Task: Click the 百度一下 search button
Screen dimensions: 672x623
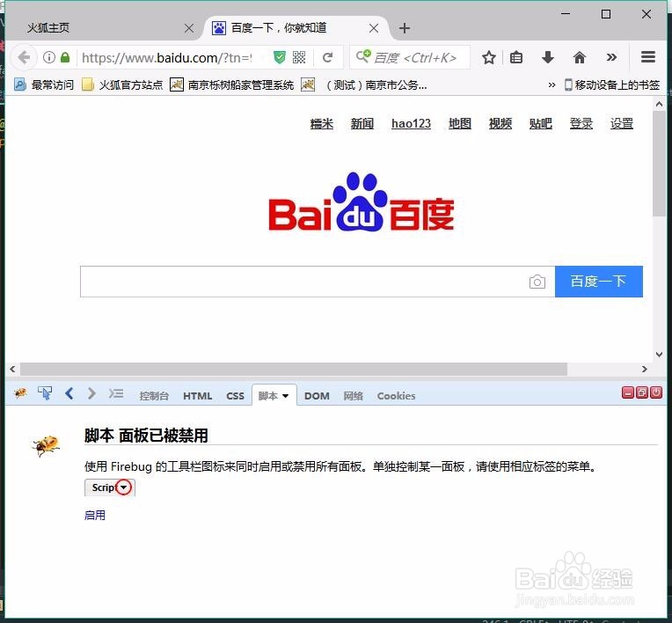Action: point(599,282)
